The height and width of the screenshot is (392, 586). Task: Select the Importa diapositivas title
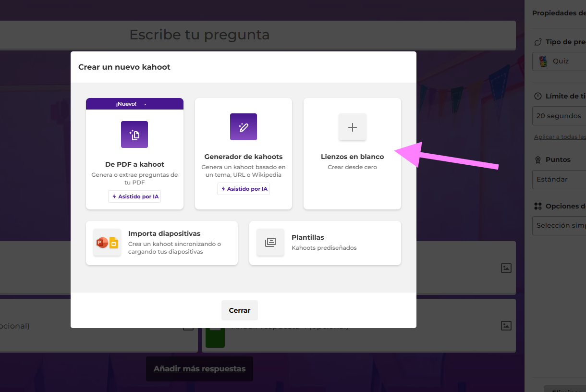164,233
